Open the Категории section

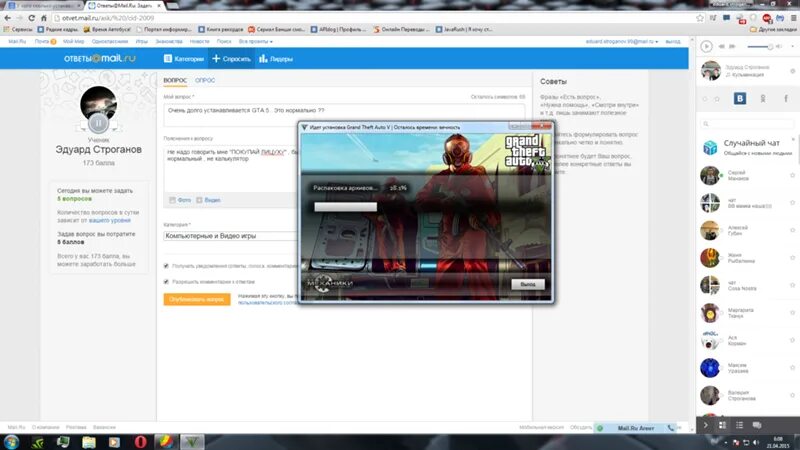point(184,59)
